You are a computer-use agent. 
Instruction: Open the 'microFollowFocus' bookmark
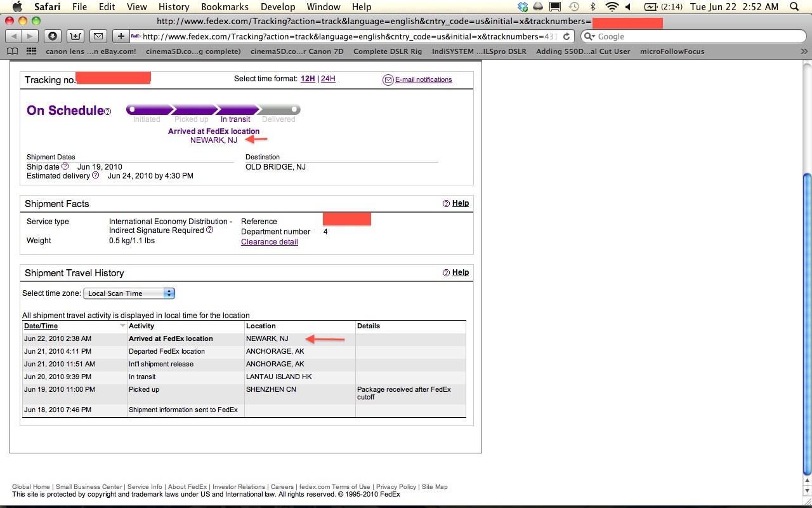pyautogui.click(x=672, y=51)
